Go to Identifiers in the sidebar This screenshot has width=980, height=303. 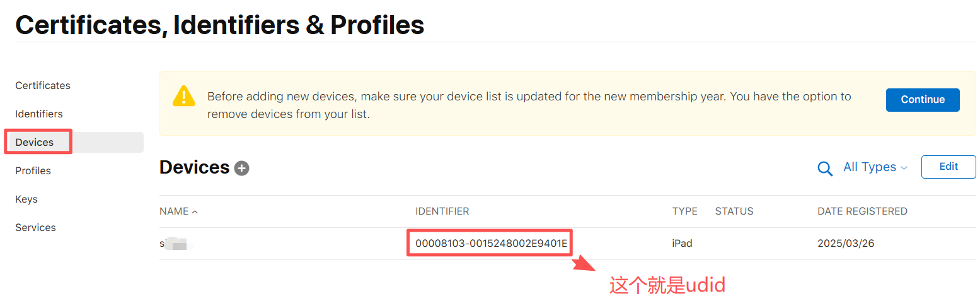(x=39, y=114)
